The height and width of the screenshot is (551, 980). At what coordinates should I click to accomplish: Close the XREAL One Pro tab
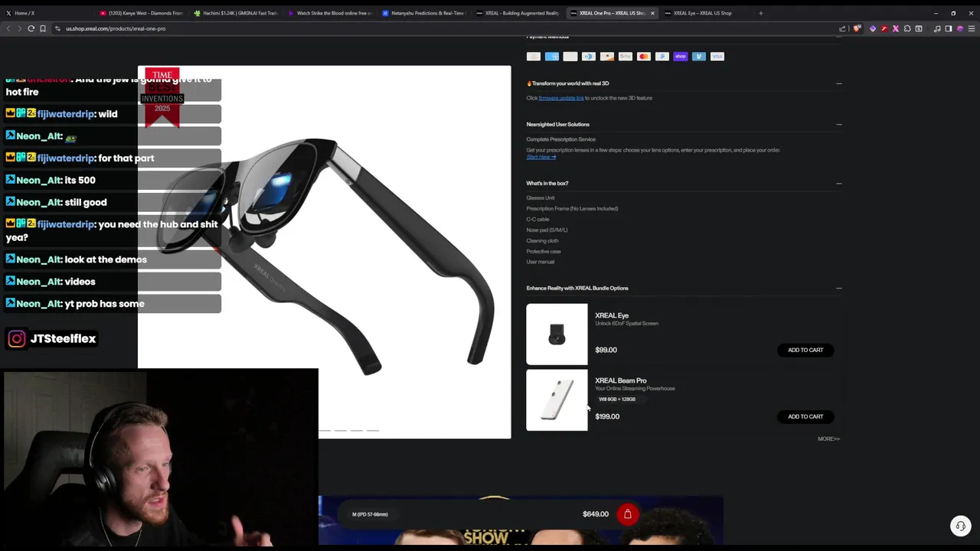(x=652, y=13)
